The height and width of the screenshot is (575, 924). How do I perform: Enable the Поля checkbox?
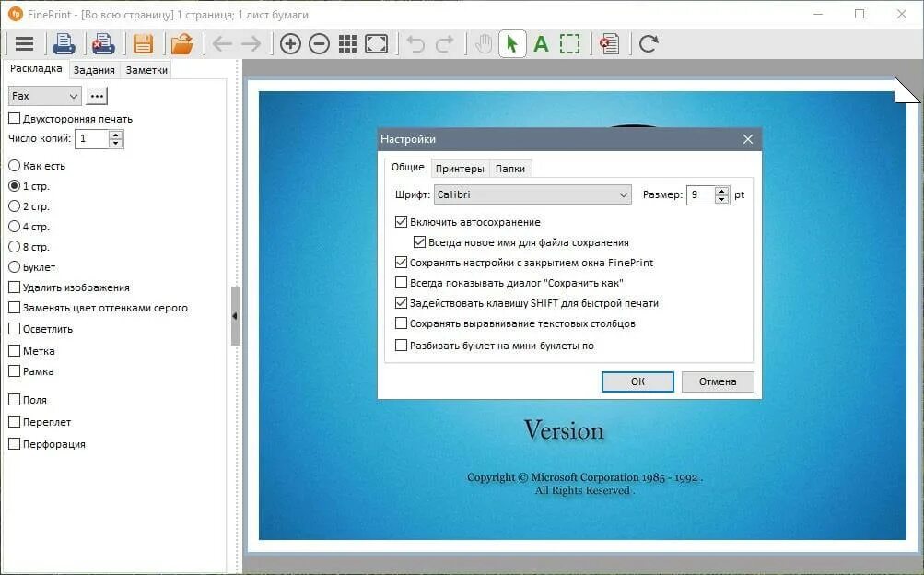pyautogui.click(x=15, y=399)
